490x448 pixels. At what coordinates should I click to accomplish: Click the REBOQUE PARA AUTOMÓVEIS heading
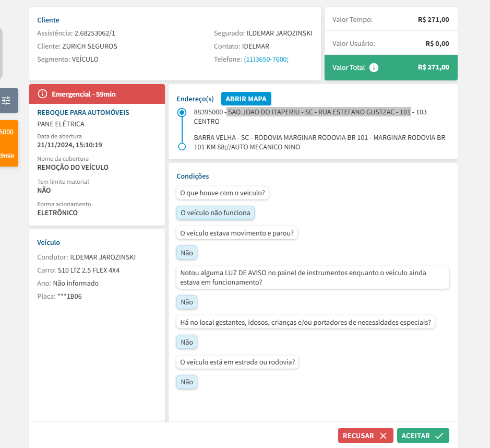[83, 112]
